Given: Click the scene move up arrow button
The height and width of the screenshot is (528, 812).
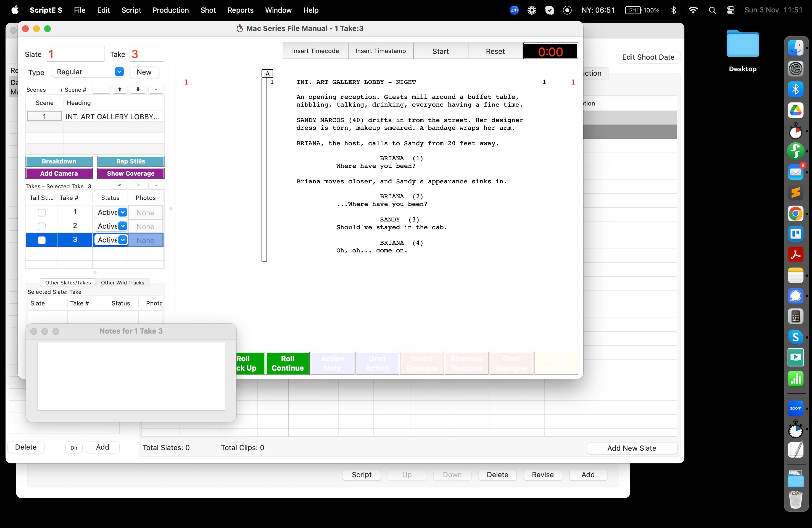Looking at the screenshot, I should pyautogui.click(x=119, y=90).
